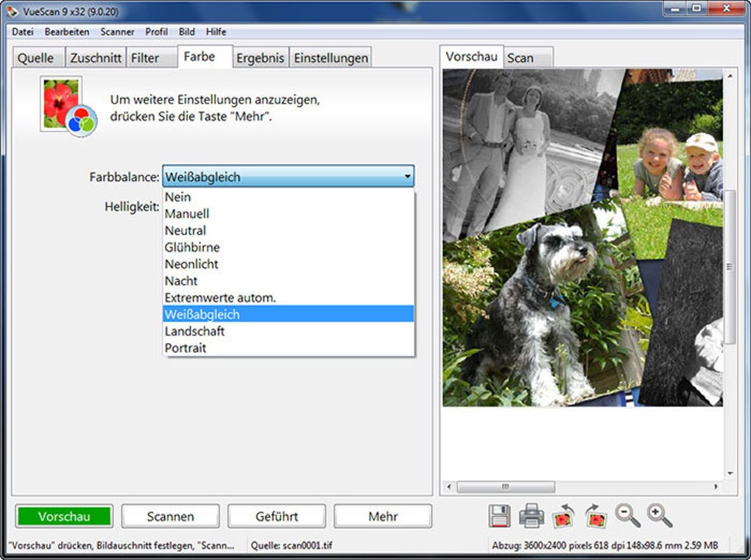This screenshot has width=751, height=560.
Task: Click the Helligkeit label
Action: [132, 207]
